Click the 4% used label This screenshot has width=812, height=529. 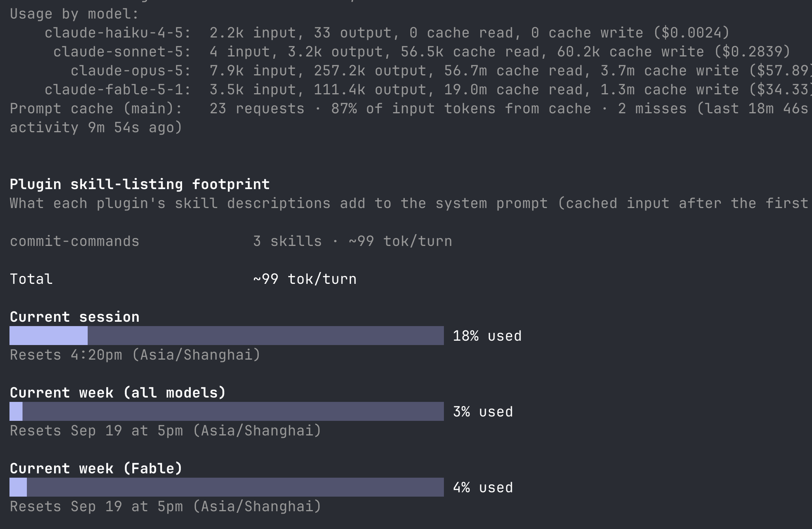(x=483, y=488)
